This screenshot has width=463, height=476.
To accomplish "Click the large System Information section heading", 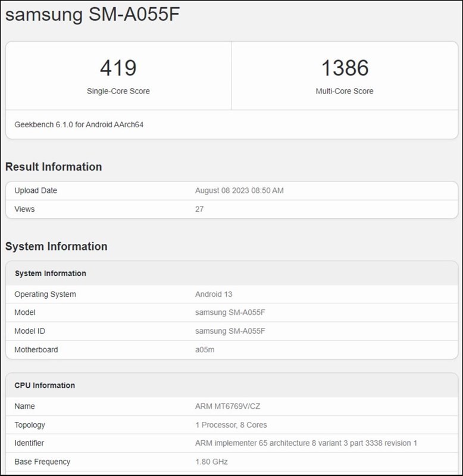I will click(x=57, y=246).
